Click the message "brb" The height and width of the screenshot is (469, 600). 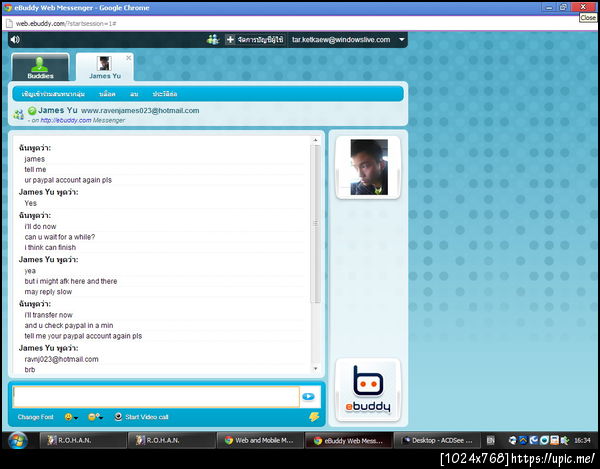click(x=30, y=370)
